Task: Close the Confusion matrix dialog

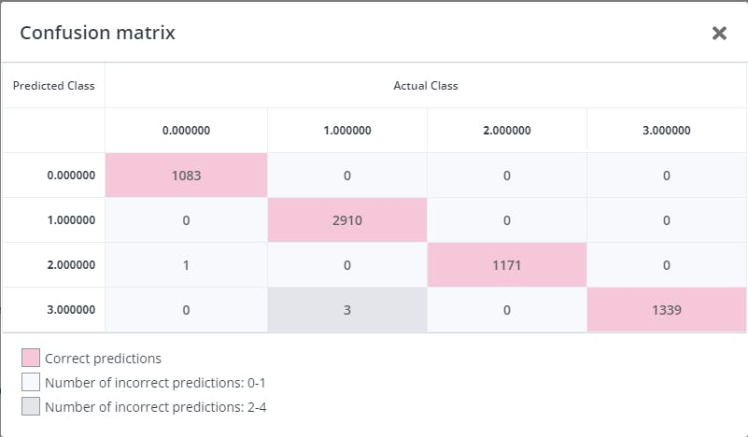Action: tap(719, 33)
